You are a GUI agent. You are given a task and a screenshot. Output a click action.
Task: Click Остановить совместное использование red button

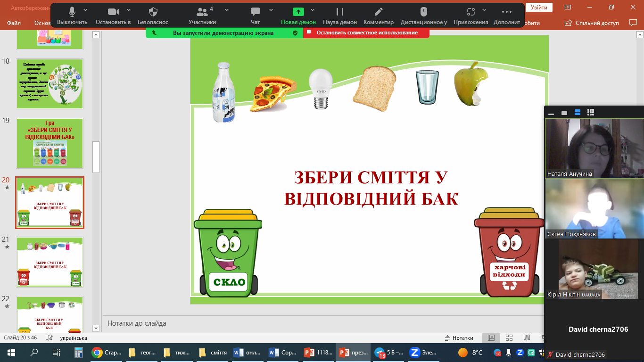366,33
